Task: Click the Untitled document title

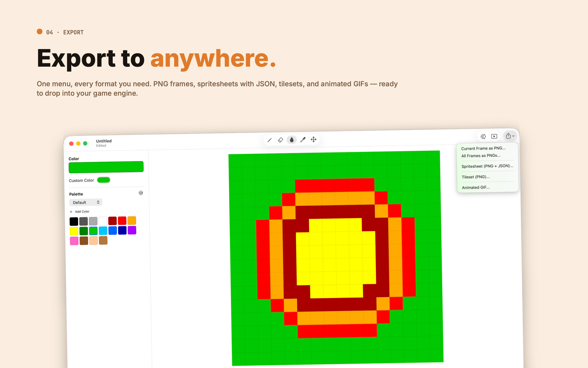Action: click(104, 141)
